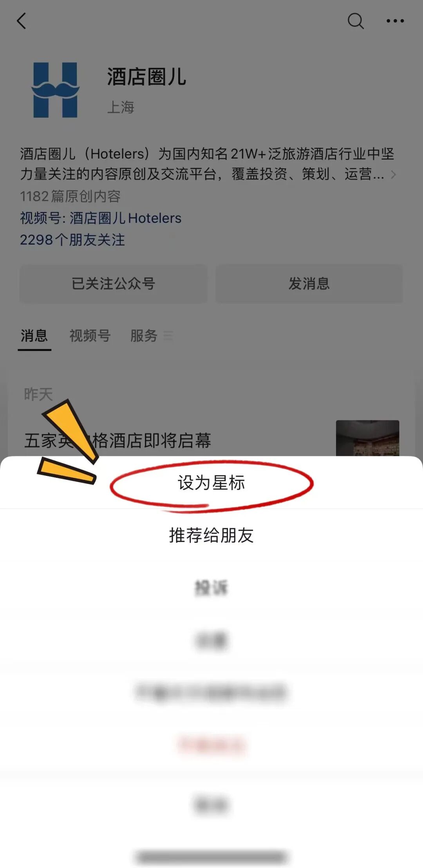Switch to the 视频号 tab

click(90, 336)
